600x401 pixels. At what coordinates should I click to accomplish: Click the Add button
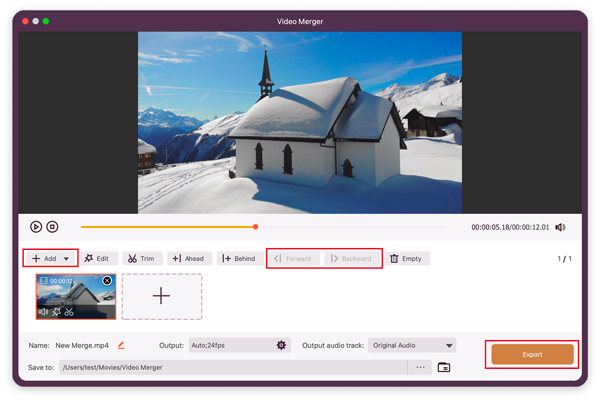pyautogui.click(x=44, y=259)
